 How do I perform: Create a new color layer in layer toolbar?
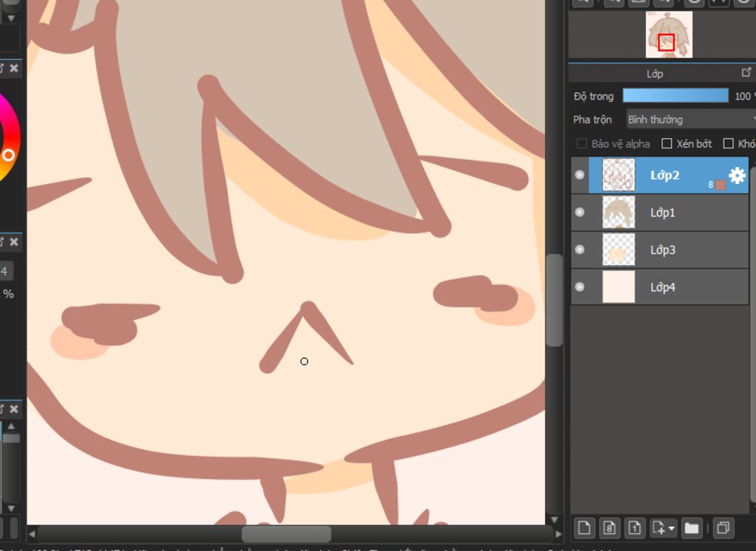(x=584, y=527)
